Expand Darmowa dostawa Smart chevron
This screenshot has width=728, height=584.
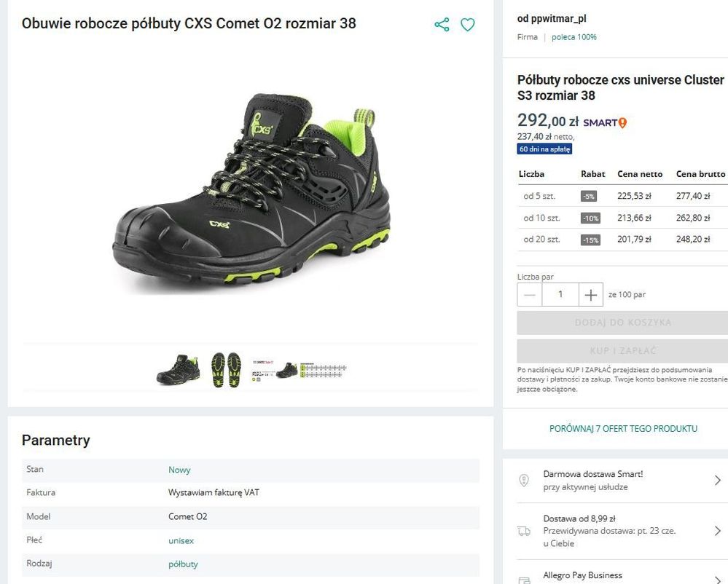(x=717, y=481)
